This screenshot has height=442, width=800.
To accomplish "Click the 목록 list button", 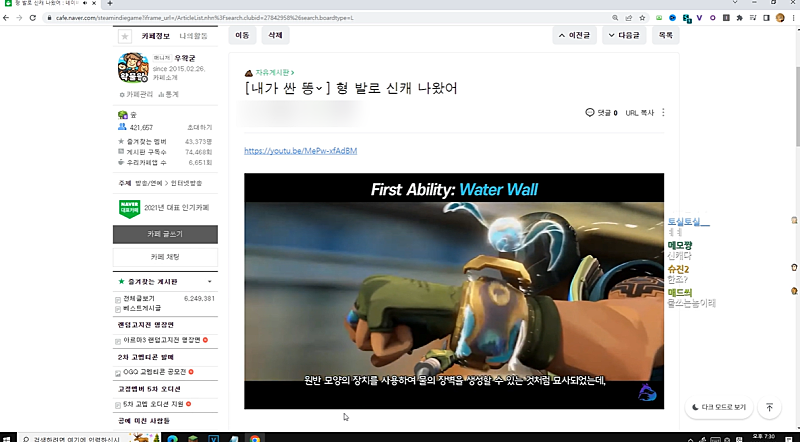I will click(x=665, y=35).
